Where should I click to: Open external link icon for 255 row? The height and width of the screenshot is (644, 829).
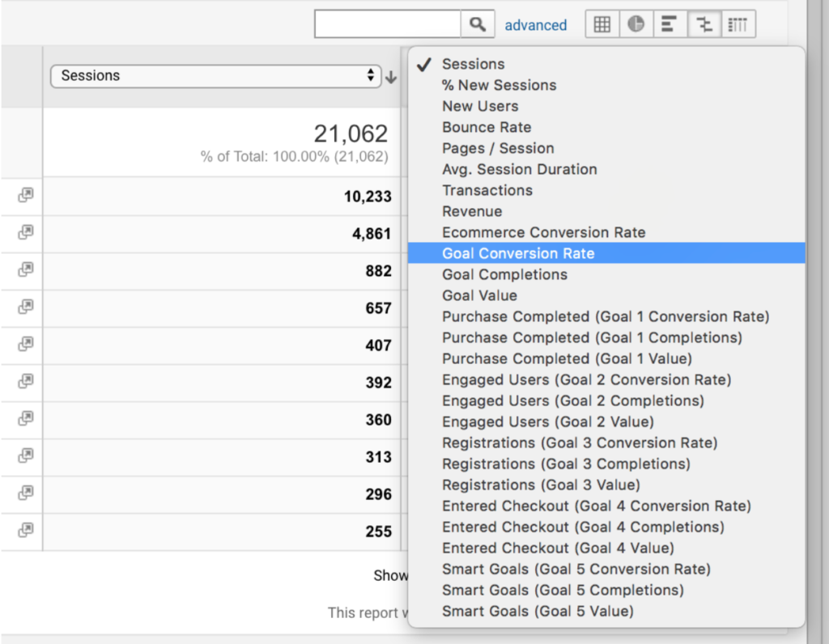(x=26, y=531)
